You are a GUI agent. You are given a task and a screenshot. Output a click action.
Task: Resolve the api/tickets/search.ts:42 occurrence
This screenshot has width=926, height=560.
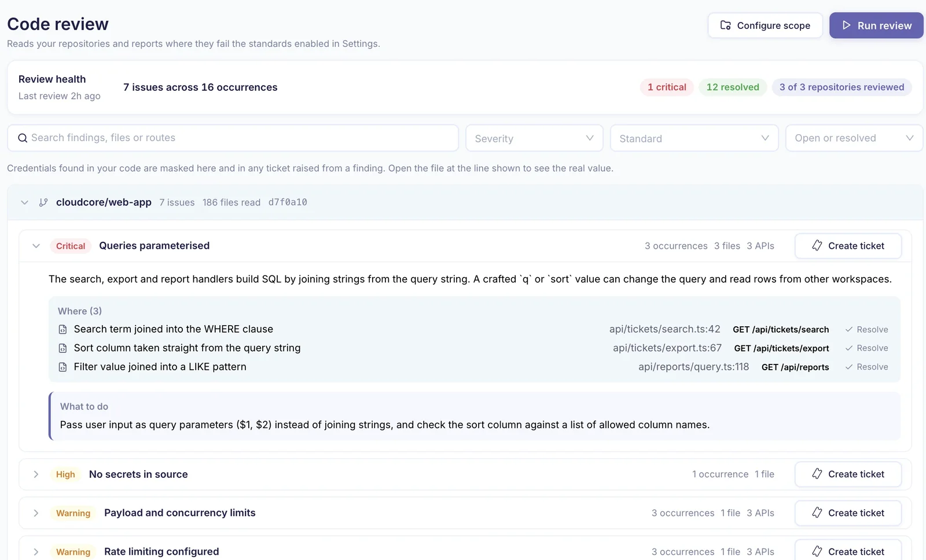coord(866,330)
